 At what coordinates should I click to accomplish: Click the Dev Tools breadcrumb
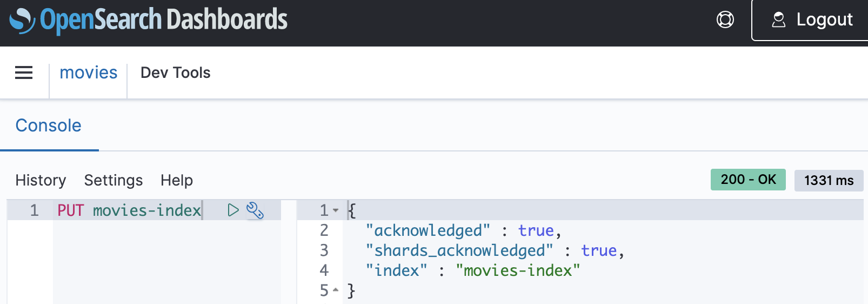pyautogui.click(x=175, y=72)
